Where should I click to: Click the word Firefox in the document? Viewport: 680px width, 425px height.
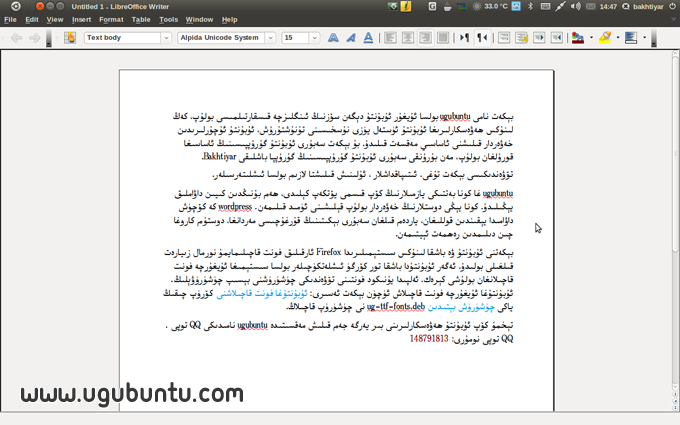(329, 252)
